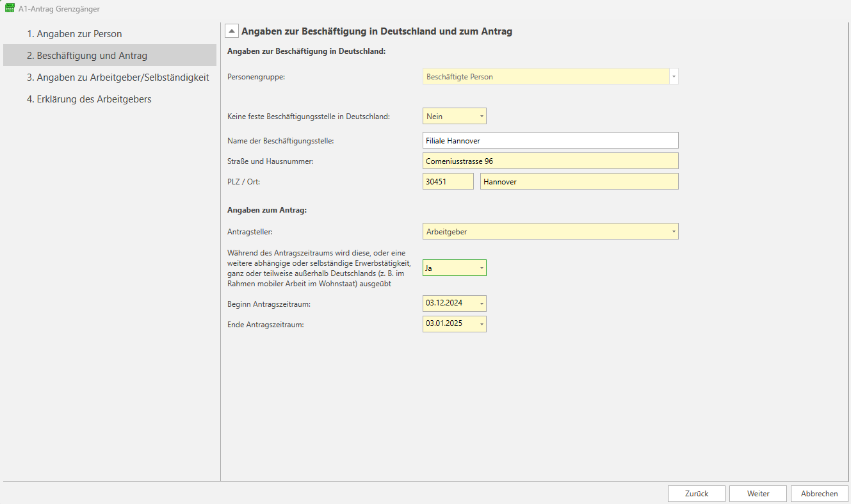Viewport: 851px width, 504px height.
Task: Select step 2 Beschäftigung und Antrag
Action: click(x=87, y=56)
